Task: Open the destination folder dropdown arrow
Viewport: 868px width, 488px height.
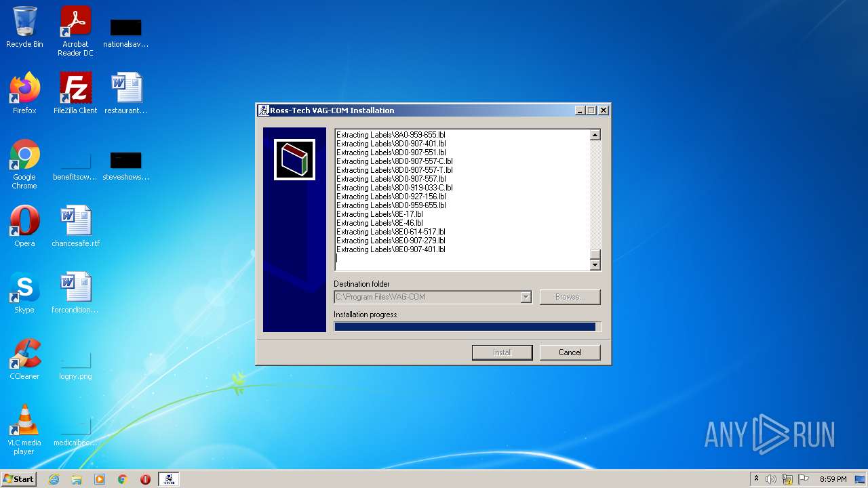Action: pos(526,297)
